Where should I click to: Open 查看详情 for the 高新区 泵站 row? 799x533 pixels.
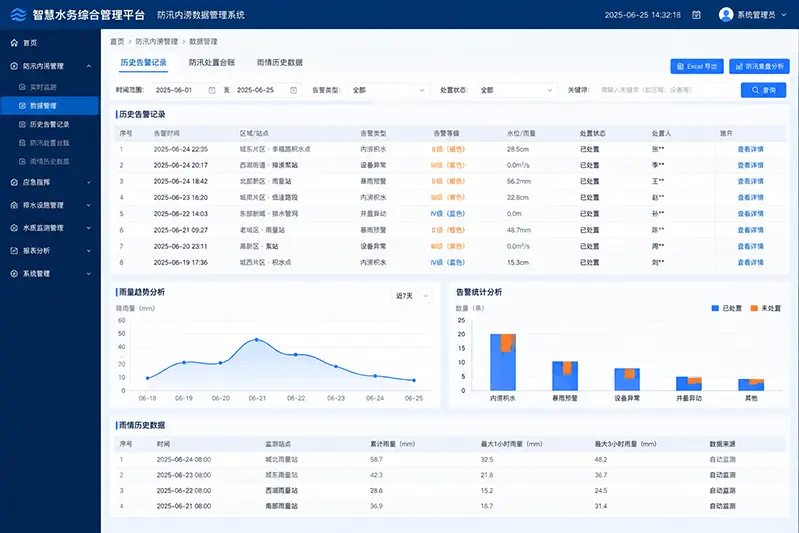tap(750, 247)
